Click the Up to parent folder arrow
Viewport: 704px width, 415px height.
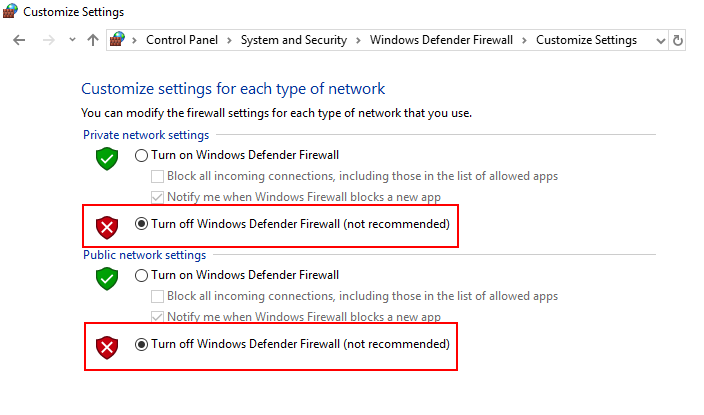pyautogui.click(x=93, y=40)
